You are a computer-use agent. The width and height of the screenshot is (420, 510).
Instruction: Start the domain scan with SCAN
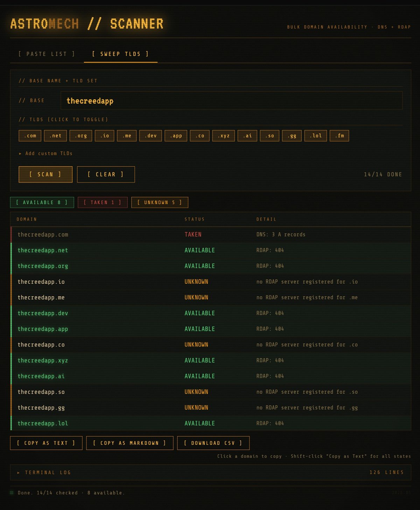[x=45, y=174]
